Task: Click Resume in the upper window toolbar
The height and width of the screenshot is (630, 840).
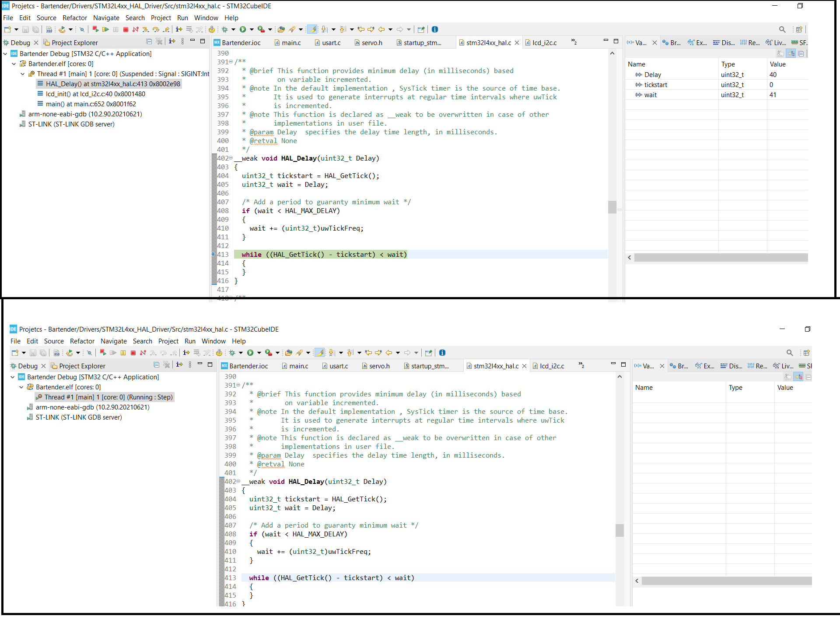Action: [x=105, y=29]
